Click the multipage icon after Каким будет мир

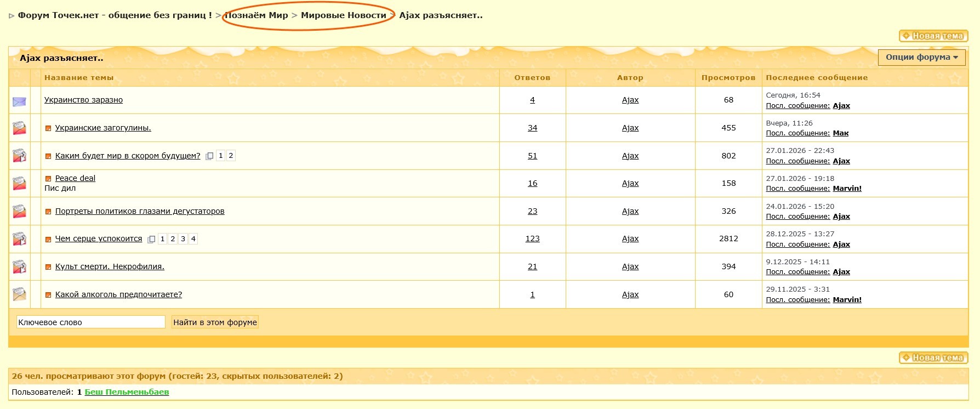pos(209,156)
